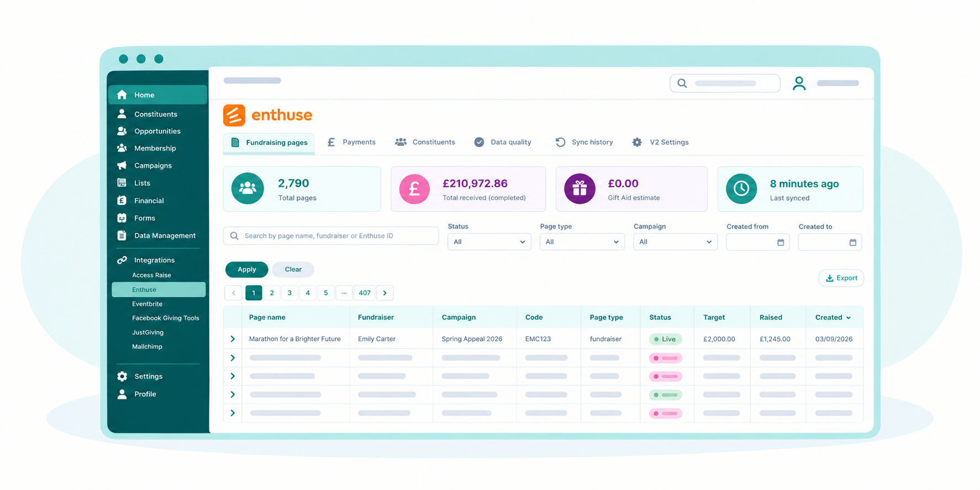Click the pink pound Total received icon

tap(414, 189)
